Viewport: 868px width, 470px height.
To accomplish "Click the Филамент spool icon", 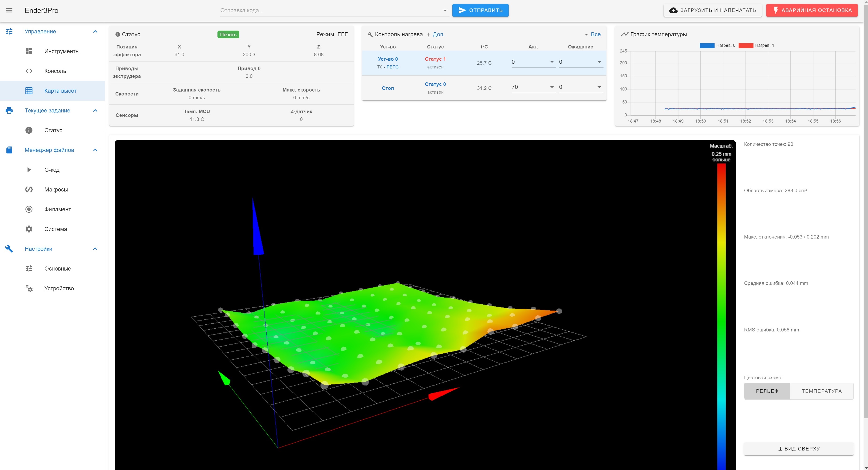I will pyautogui.click(x=29, y=209).
